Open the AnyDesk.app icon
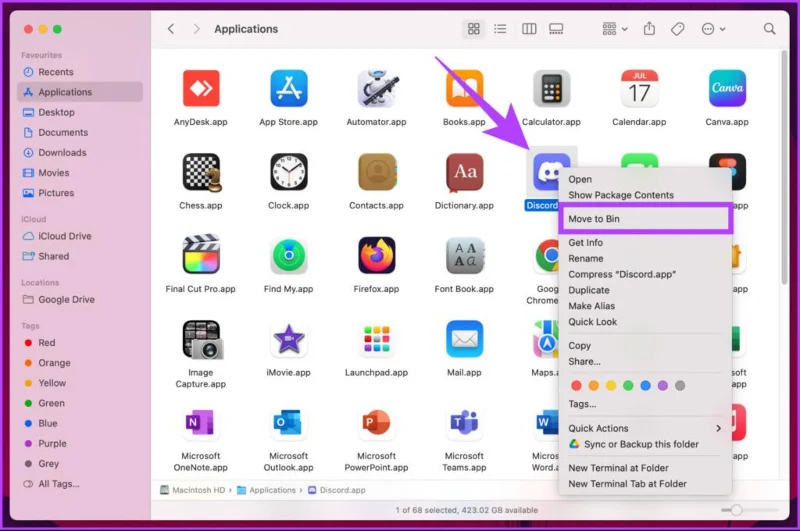The image size is (800, 531). tap(201, 88)
